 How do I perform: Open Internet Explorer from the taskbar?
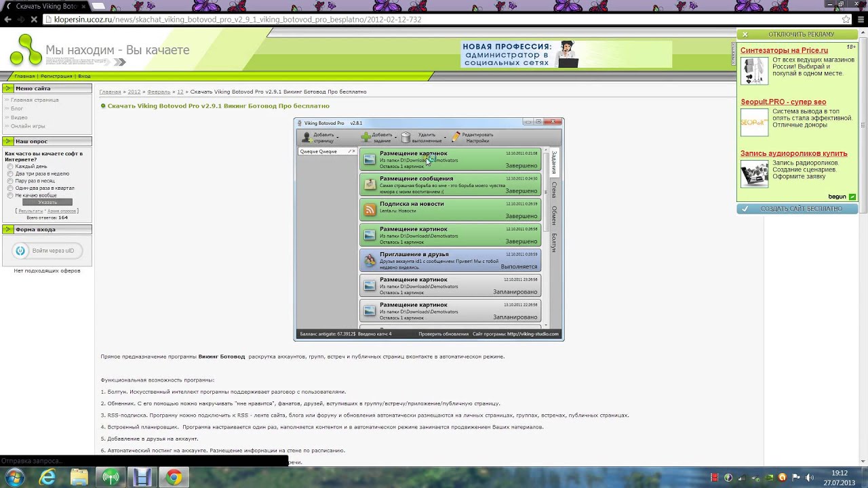[x=47, y=478]
